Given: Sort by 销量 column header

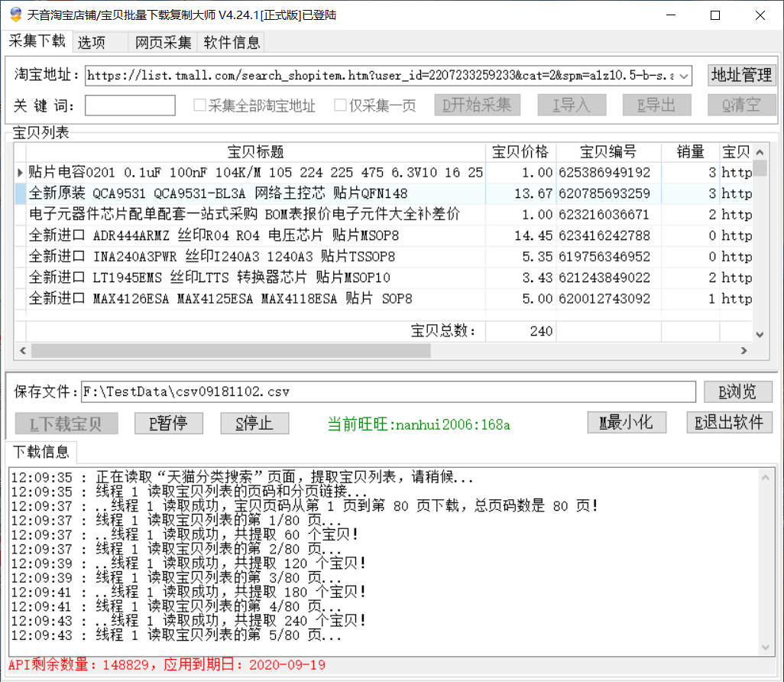Looking at the screenshot, I should click(x=690, y=151).
